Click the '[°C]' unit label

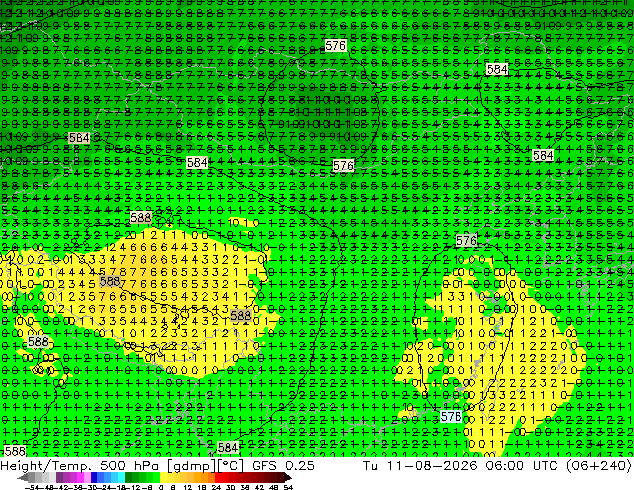click(231, 466)
